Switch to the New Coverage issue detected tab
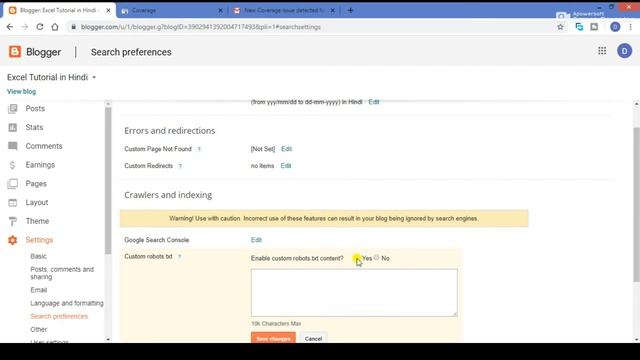This screenshot has width=640, height=360. click(x=284, y=10)
